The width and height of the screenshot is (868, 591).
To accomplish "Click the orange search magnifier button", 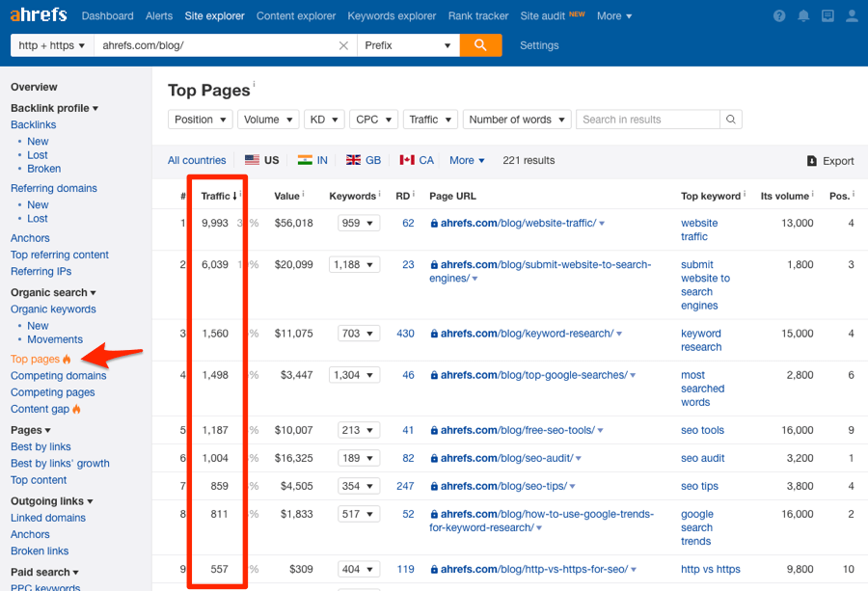I will [480, 44].
